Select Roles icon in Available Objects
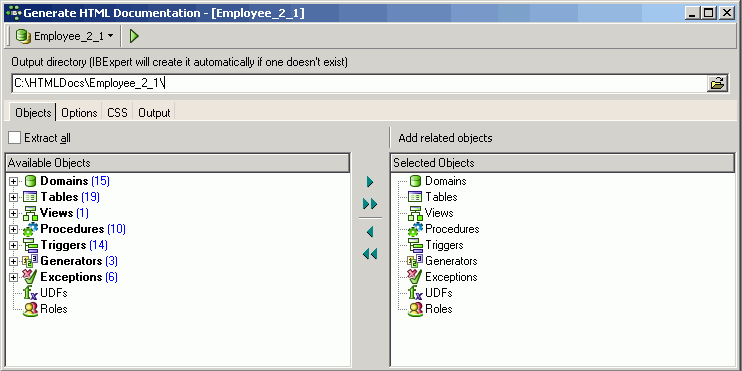The width and height of the screenshot is (742, 371). coord(30,309)
